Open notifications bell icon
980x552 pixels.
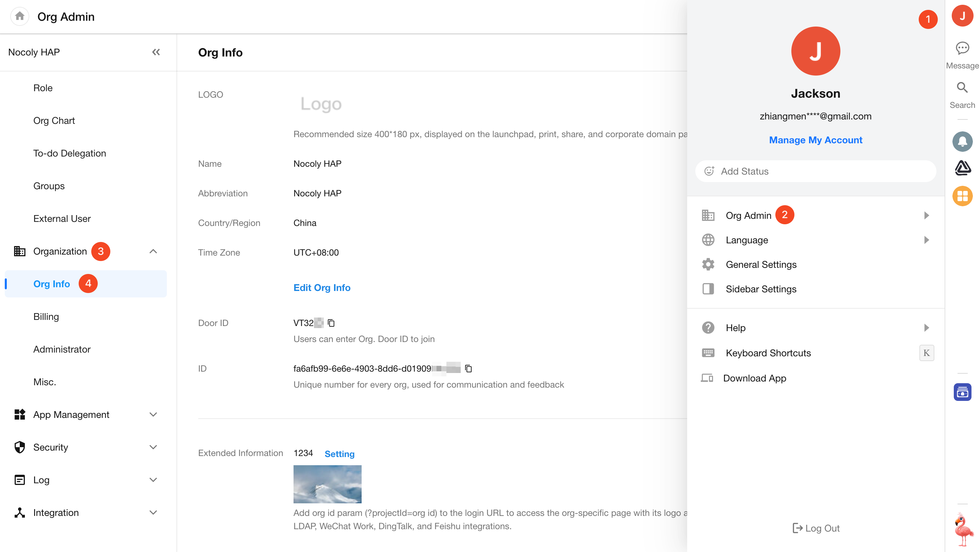(x=962, y=142)
